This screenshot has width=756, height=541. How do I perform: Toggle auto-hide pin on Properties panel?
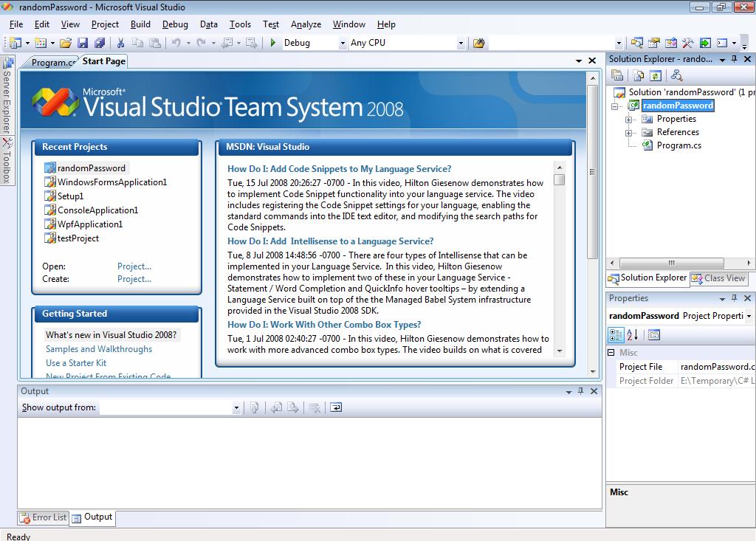point(735,298)
